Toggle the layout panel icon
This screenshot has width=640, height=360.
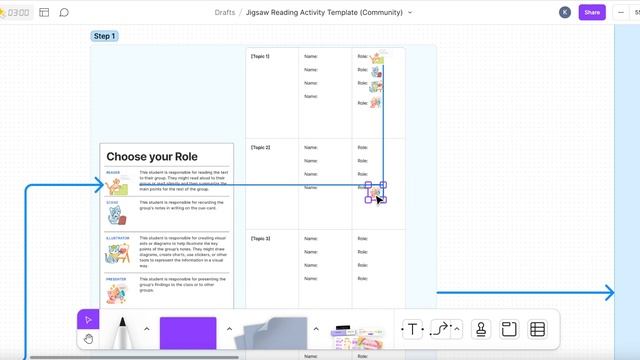44,12
